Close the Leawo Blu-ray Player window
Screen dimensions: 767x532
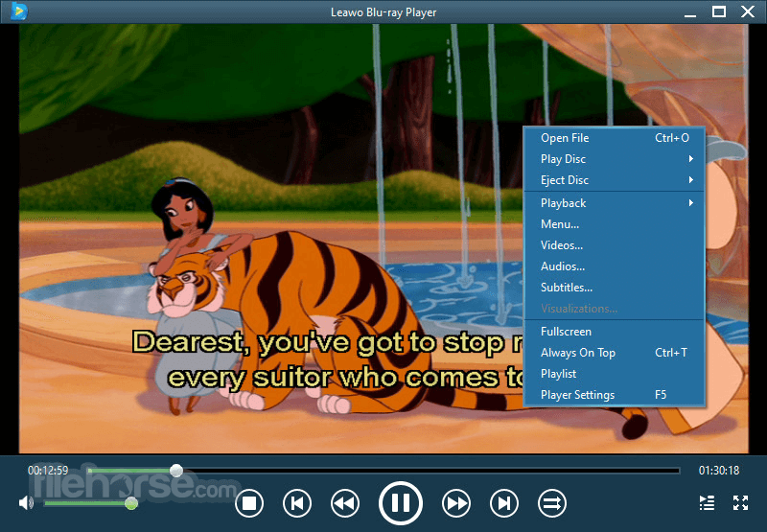click(x=748, y=12)
